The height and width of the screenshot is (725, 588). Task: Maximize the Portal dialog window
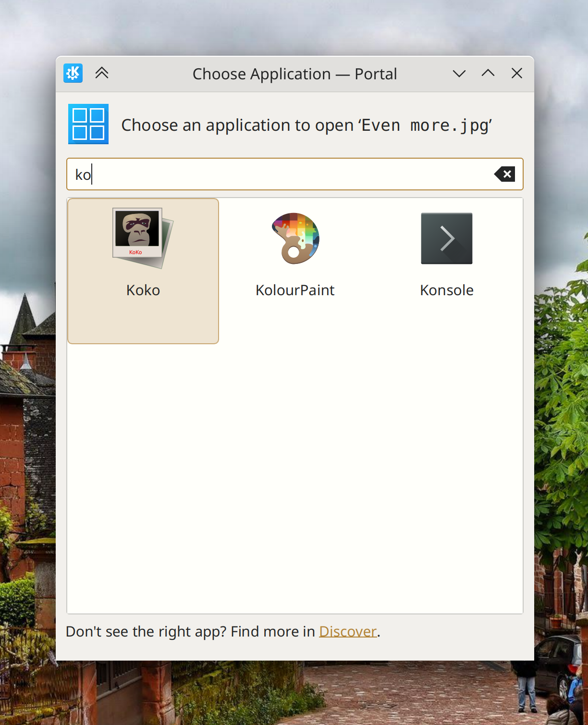click(x=488, y=73)
